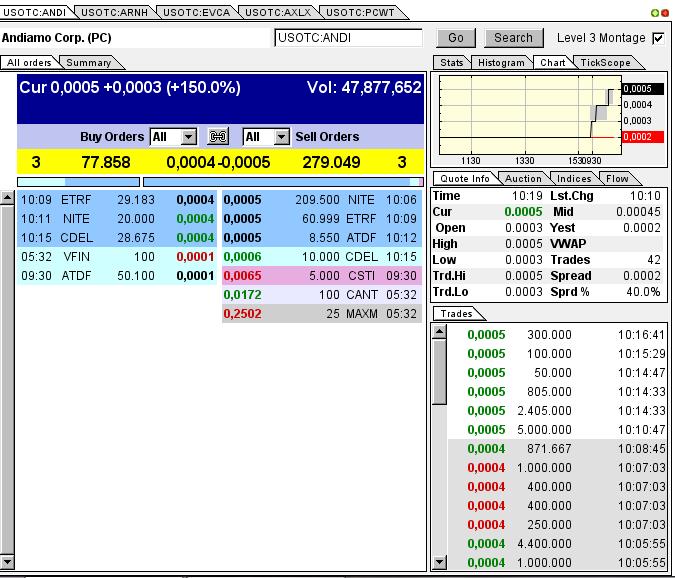Switch to the USOTC:EVCA tab
The width and height of the screenshot is (675, 578).
(196, 12)
